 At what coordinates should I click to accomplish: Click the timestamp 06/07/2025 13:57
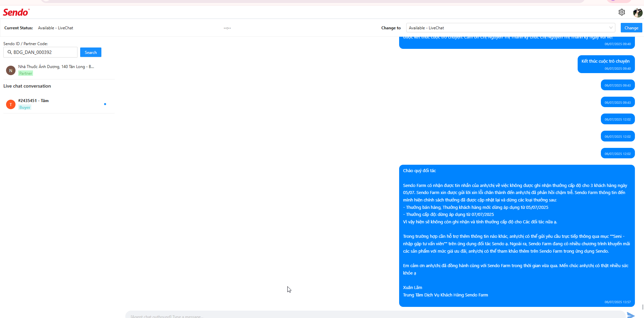(617, 302)
